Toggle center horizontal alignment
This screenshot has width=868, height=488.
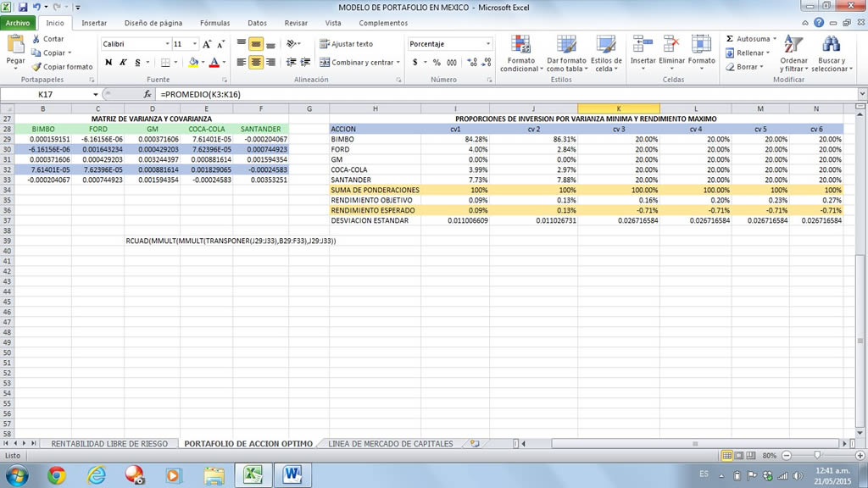tap(256, 63)
